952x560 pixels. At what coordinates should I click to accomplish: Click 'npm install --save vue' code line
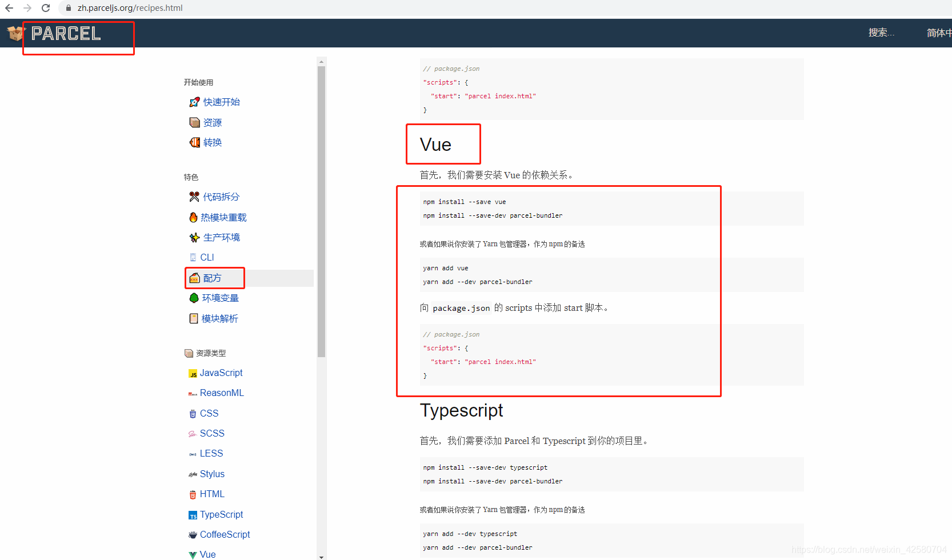click(x=465, y=202)
